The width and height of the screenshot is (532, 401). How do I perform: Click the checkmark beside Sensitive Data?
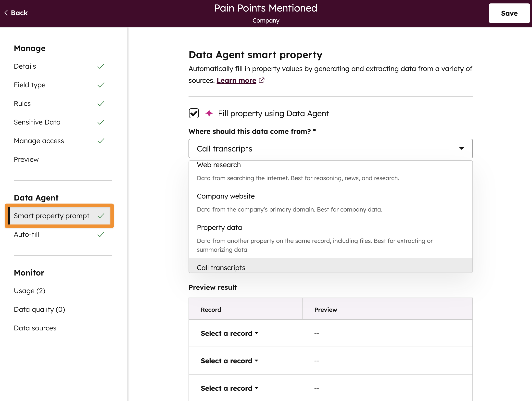click(x=101, y=122)
